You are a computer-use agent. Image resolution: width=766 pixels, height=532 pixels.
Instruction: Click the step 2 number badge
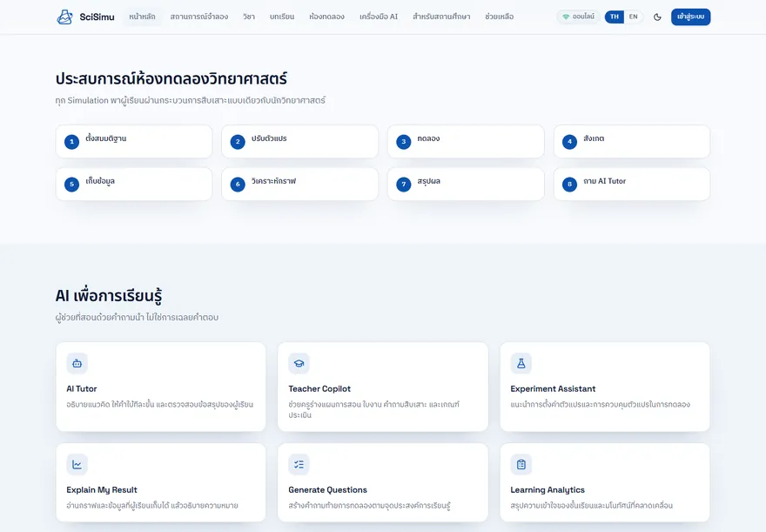point(238,142)
